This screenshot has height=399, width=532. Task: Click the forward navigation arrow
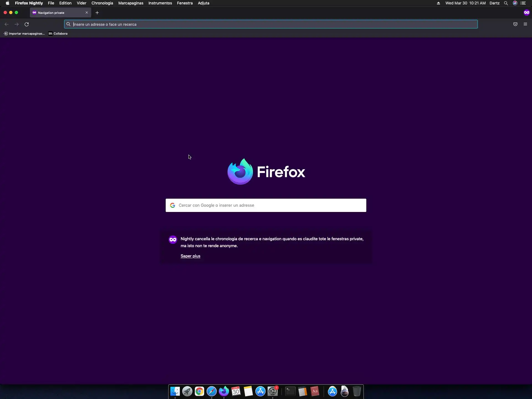[x=17, y=24]
